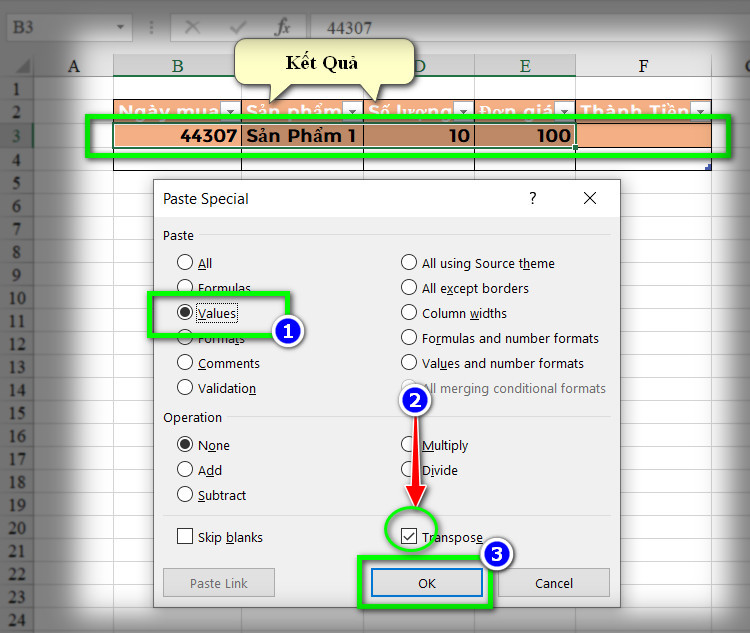750x633 pixels.
Task: Click the Insert Function fx icon
Action: (x=282, y=27)
